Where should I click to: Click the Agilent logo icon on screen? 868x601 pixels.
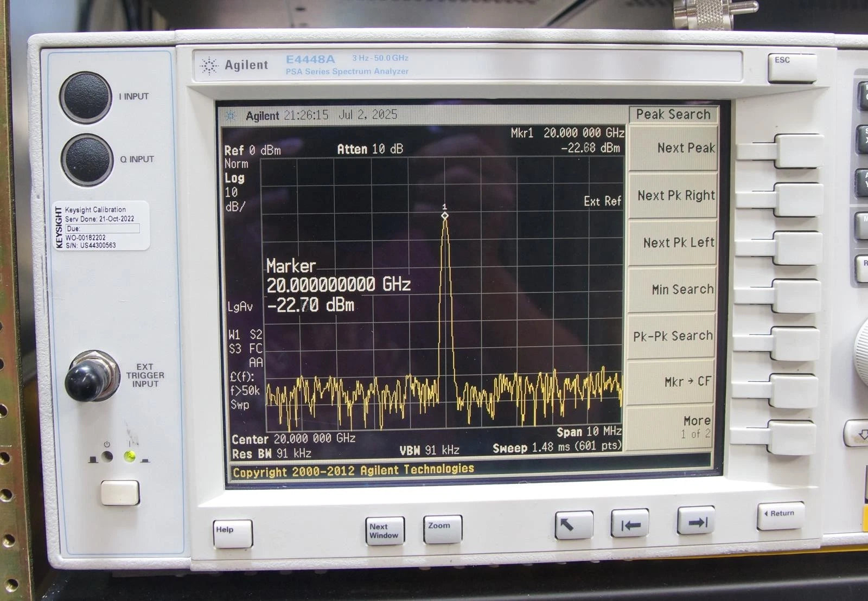(x=231, y=116)
